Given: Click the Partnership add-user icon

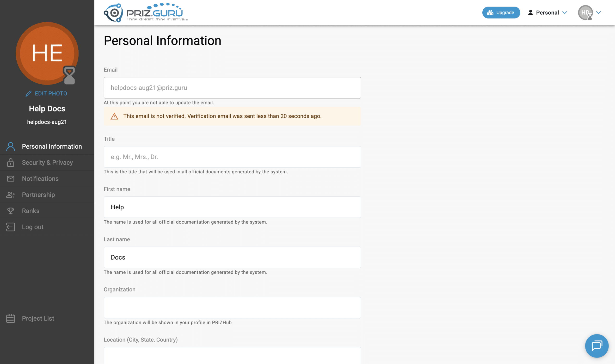Looking at the screenshot, I should click(11, 195).
